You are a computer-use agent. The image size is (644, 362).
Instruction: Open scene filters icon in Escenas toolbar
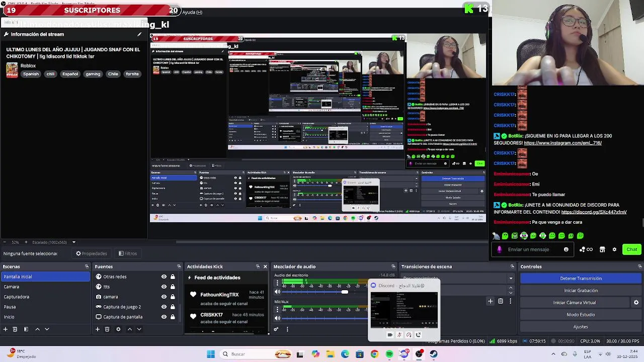26,329
